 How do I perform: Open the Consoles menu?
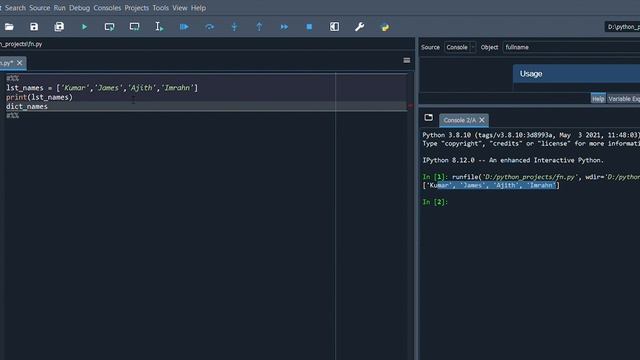click(x=107, y=8)
